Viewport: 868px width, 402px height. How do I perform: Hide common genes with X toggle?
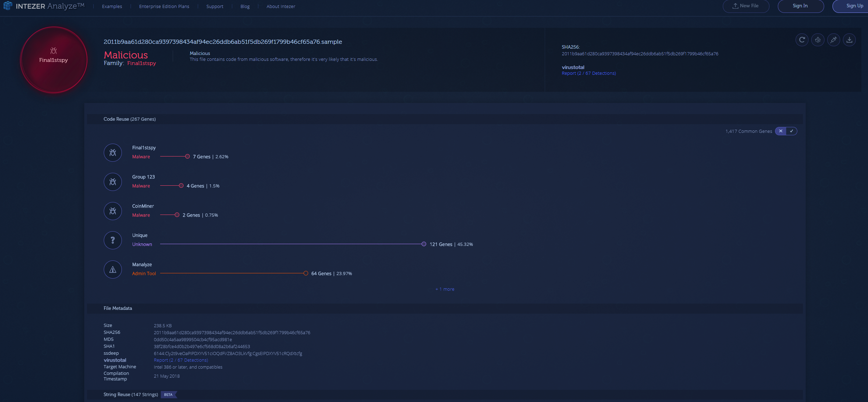click(x=781, y=131)
